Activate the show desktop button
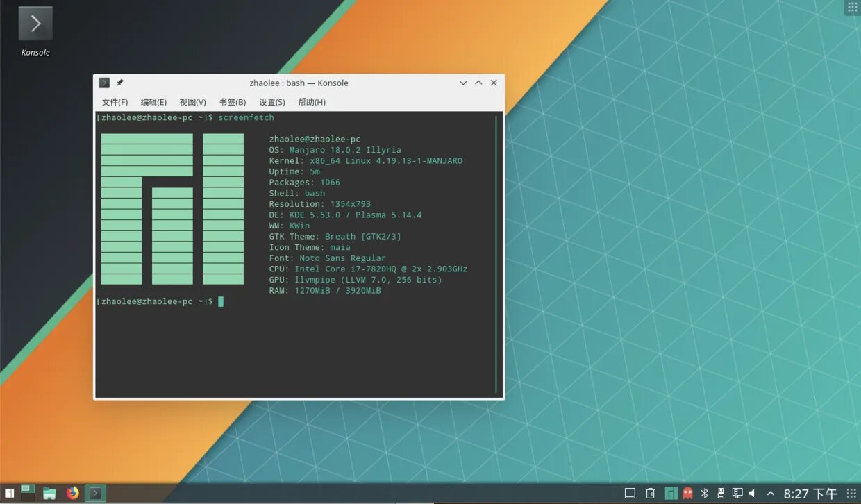 click(630, 493)
